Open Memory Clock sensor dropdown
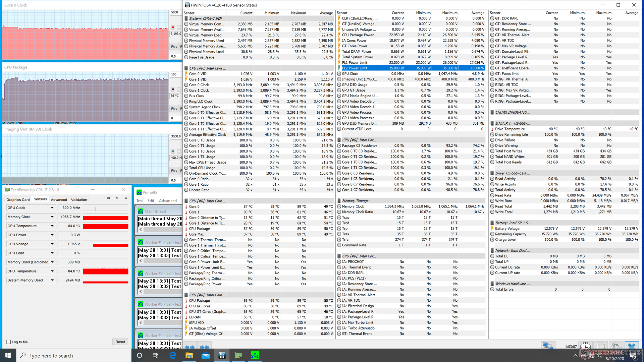 coord(52,217)
